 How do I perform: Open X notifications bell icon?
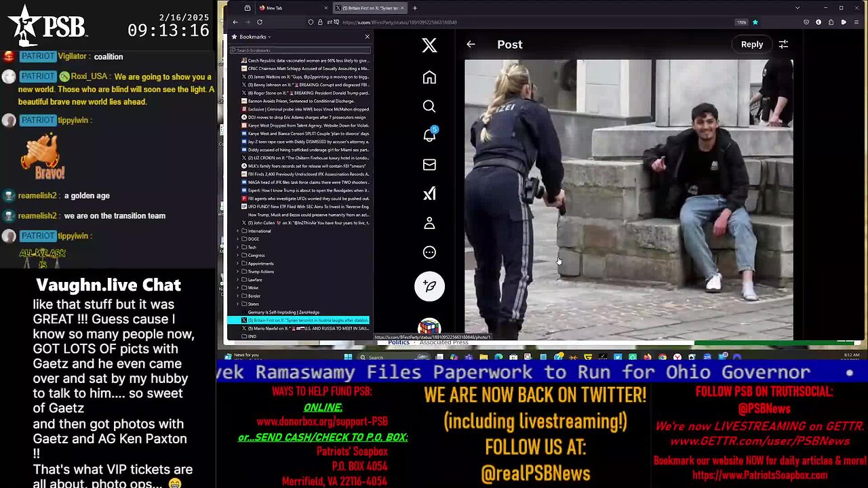coord(429,135)
